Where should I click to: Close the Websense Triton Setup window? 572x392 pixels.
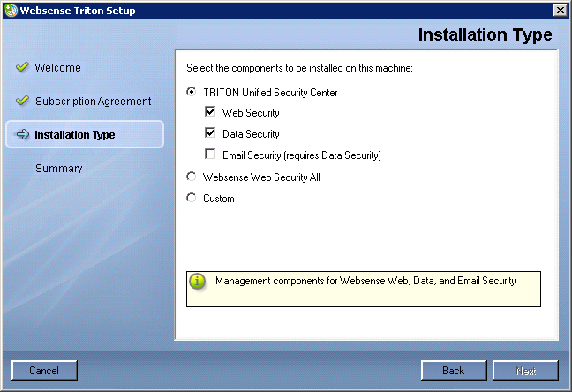[x=560, y=11]
